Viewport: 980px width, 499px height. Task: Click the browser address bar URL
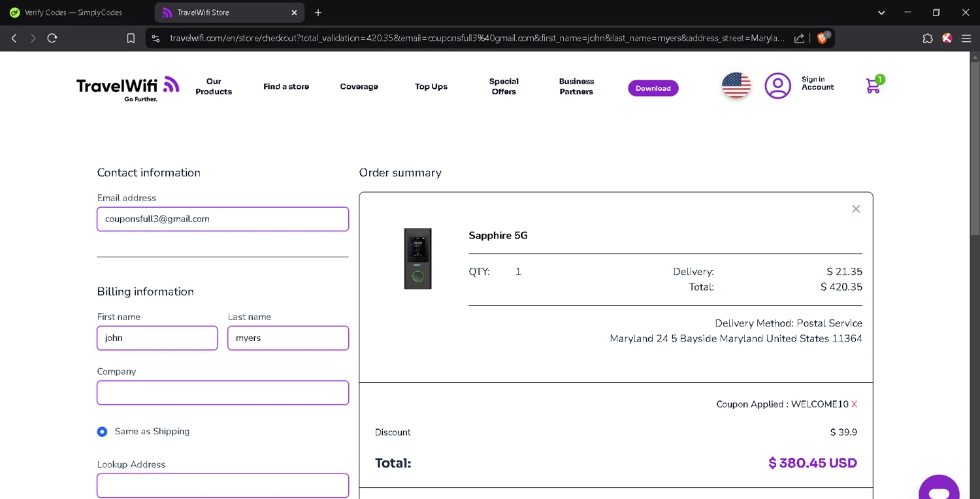(x=477, y=39)
